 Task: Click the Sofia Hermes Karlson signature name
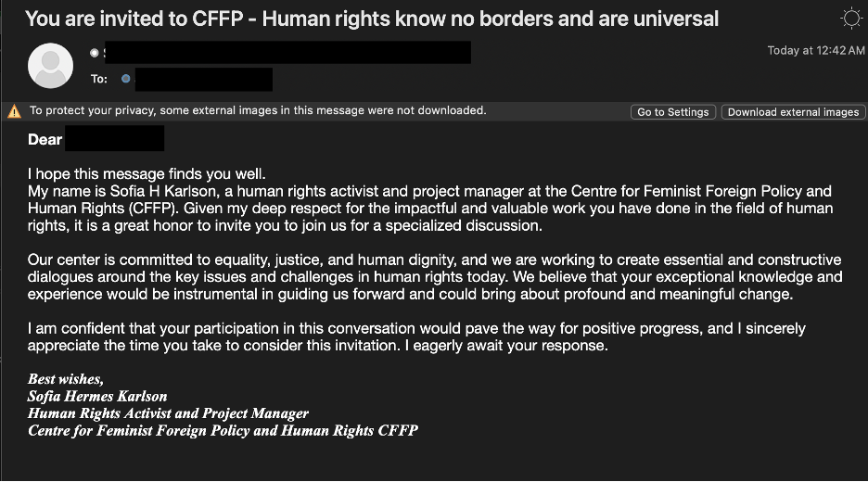point(97,396)
